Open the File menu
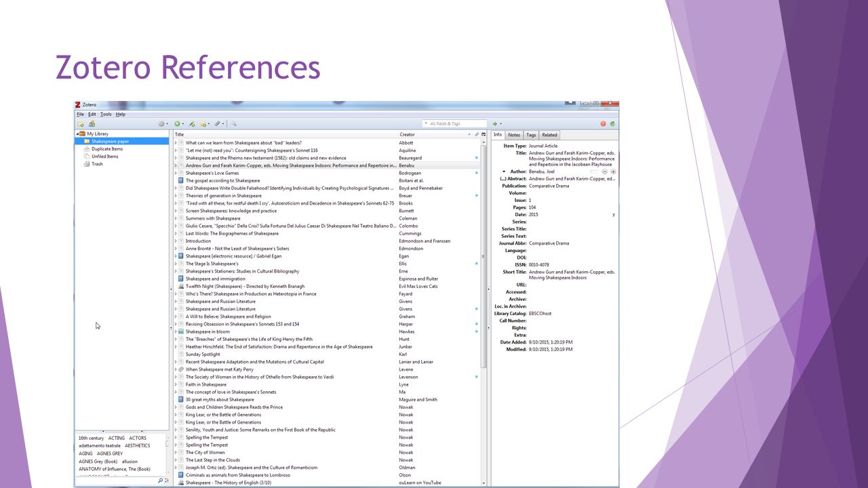The image size is (868, 488). [x=80, y=114]
